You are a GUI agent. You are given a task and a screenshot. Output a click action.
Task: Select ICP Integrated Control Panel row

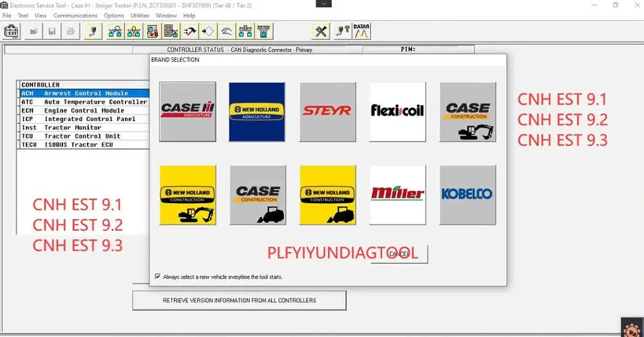click(x=84, y=119)
